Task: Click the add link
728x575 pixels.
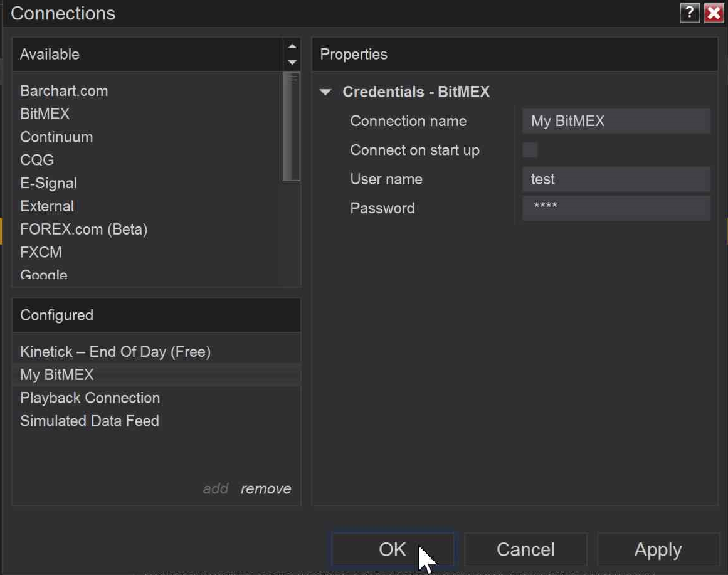Action: [216, 488]
